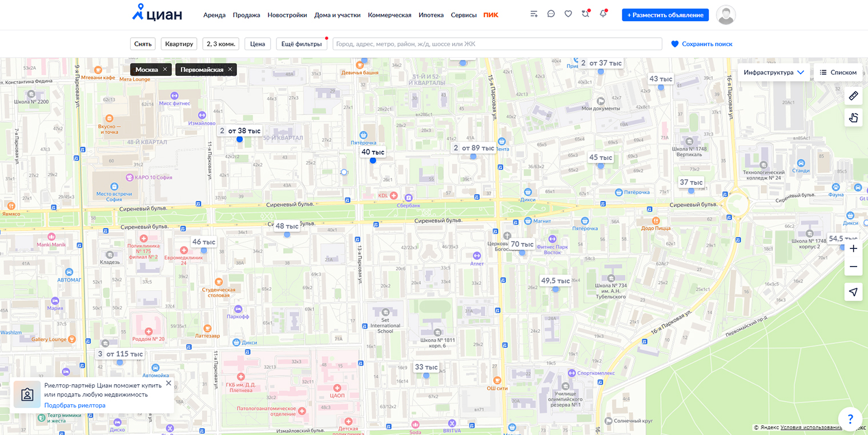
Task: Select the ruler distance measuring tool
Action: coord(854,96)
